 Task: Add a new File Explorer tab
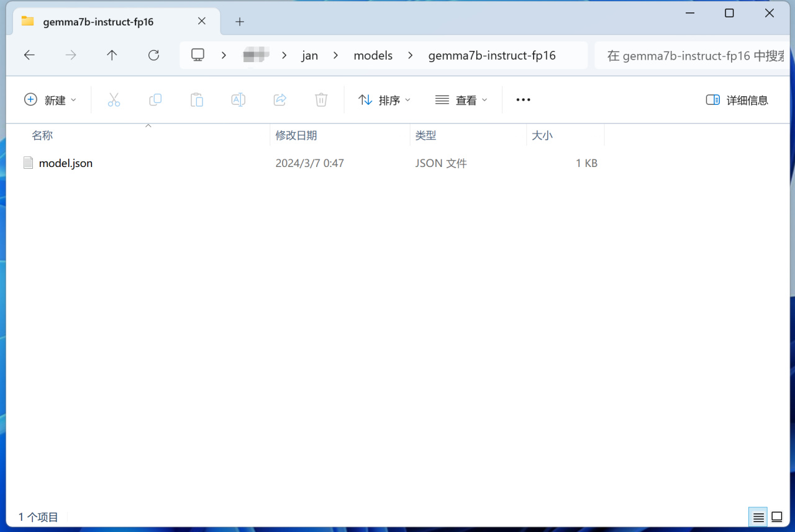pyautogui.click(x=240, y=22)
